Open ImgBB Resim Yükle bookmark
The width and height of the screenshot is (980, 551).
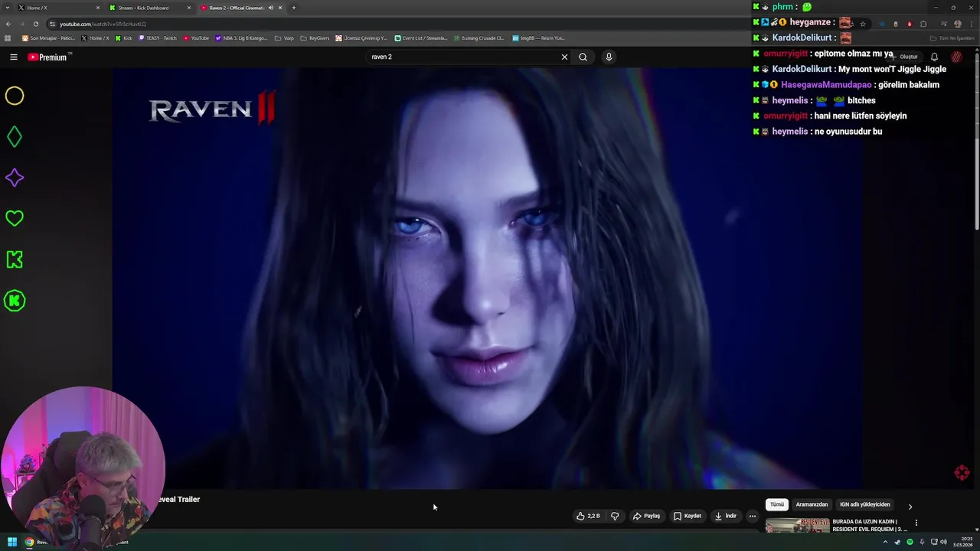click(538, 37)
